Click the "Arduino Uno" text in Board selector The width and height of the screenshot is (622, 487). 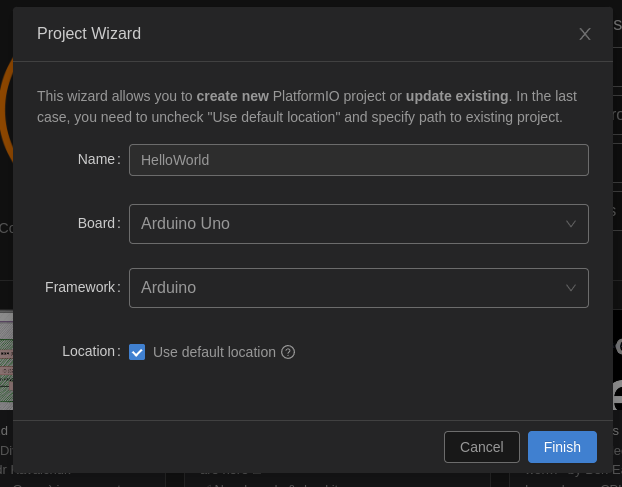pyautogui.click(x=185, y=224)
